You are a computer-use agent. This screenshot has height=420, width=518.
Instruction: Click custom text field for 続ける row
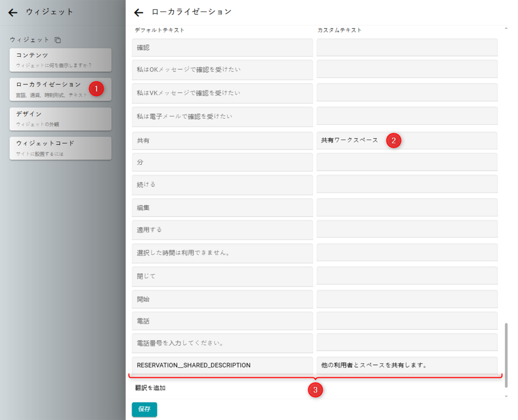407,184
